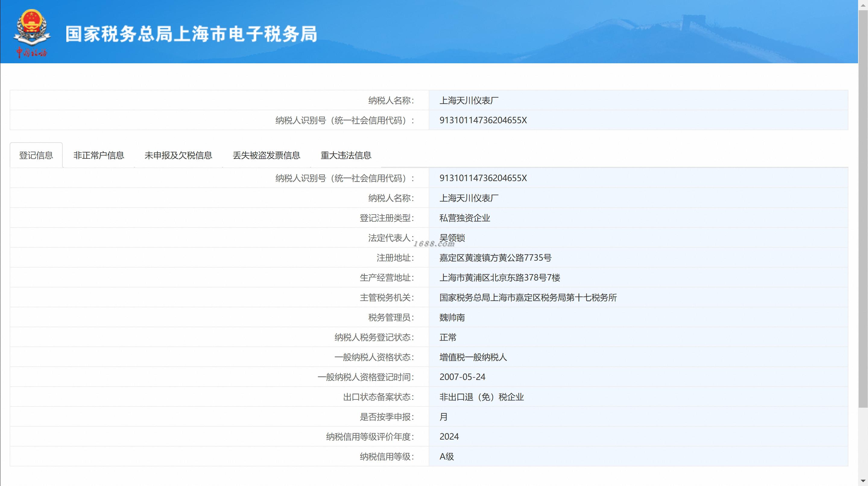The height and width of the screenshot is (486, 868).
Task: Click the tax administrator name 魏帅南
Action: (452, 317)
